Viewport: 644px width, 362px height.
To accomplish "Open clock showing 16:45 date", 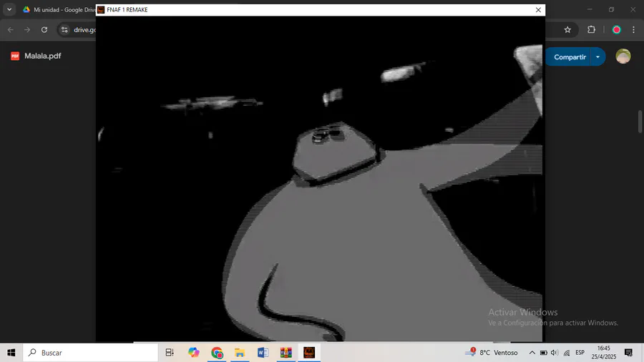I will [604, 353].
